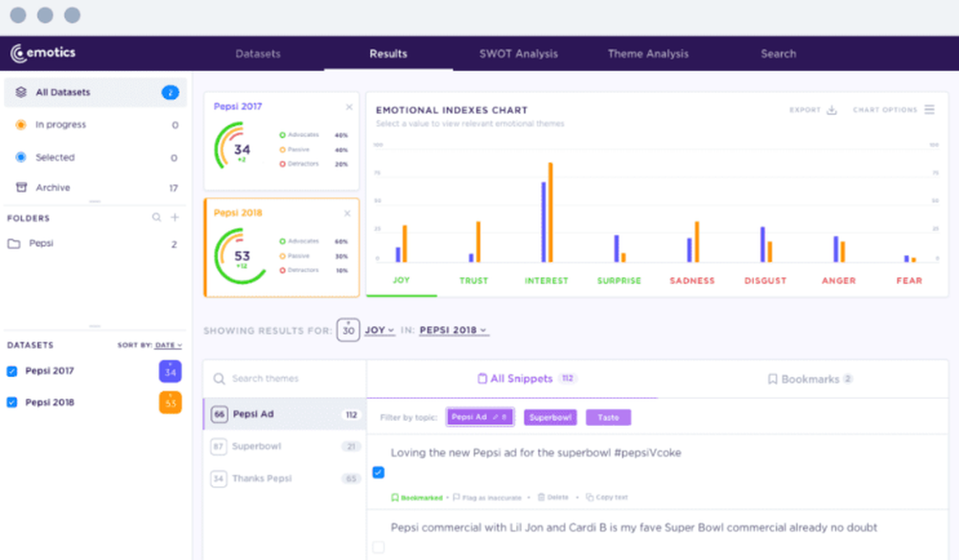The height and width of the screenshot is (560, 959).
Task: Click the Archive box icon
Action: tap(21, 187)
